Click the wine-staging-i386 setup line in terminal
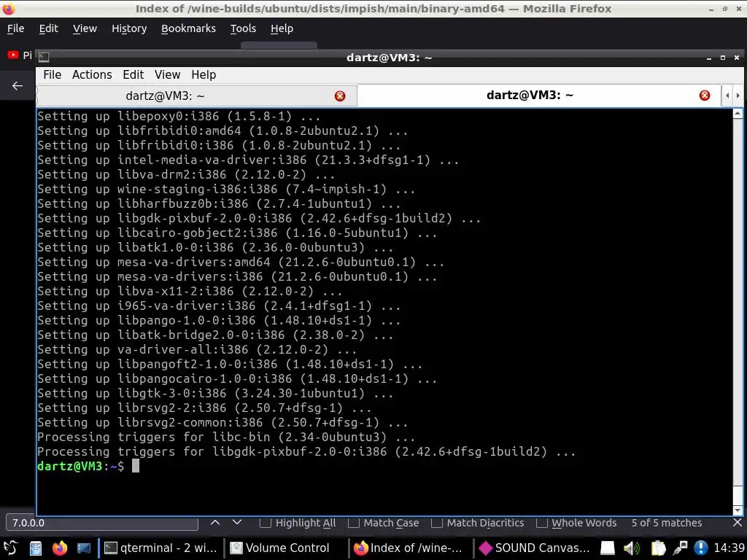 pyautogui.click(x=226, y=189)
